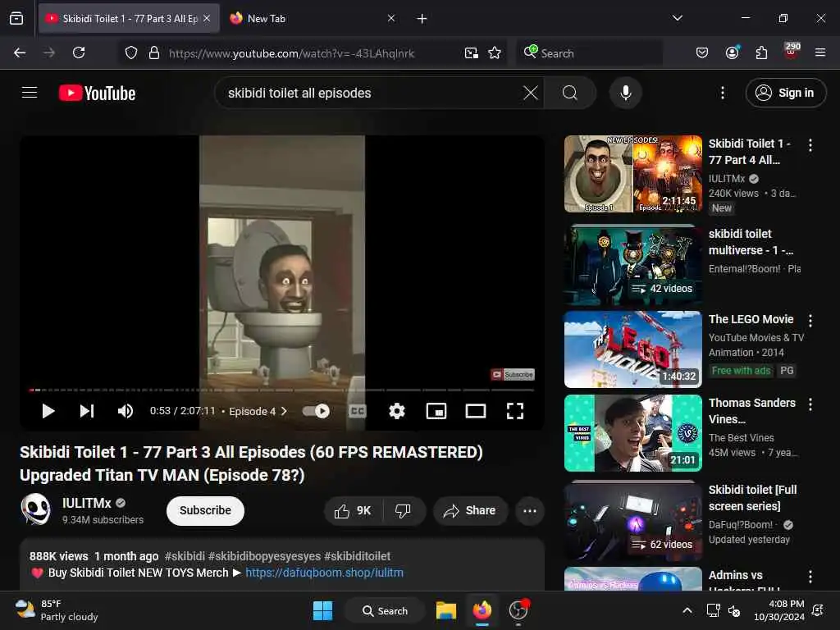The image size is (840, 630).
Task: Click the #skibidi hashtag
Action: click(185, 556)
